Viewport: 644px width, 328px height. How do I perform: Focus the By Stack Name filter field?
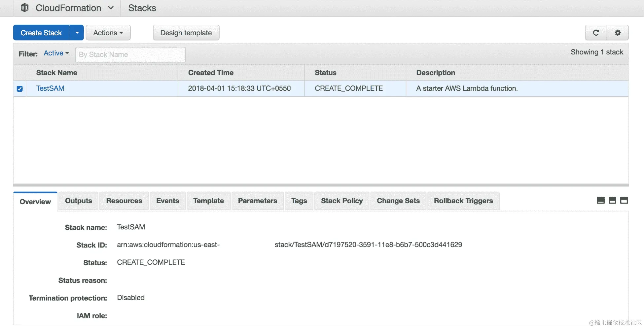[x=130, y=54]
